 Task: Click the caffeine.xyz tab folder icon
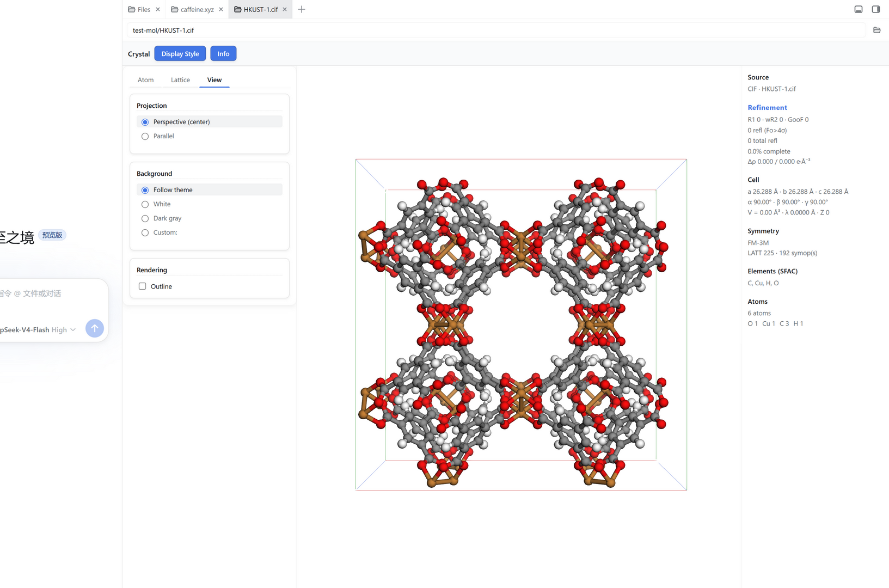pyautogui.click(x=175, y=9)
